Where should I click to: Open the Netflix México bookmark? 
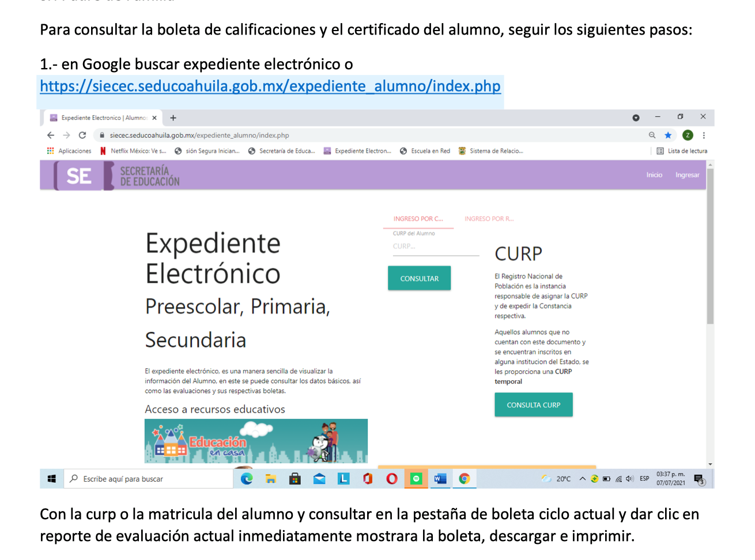[x=133, y=151]
